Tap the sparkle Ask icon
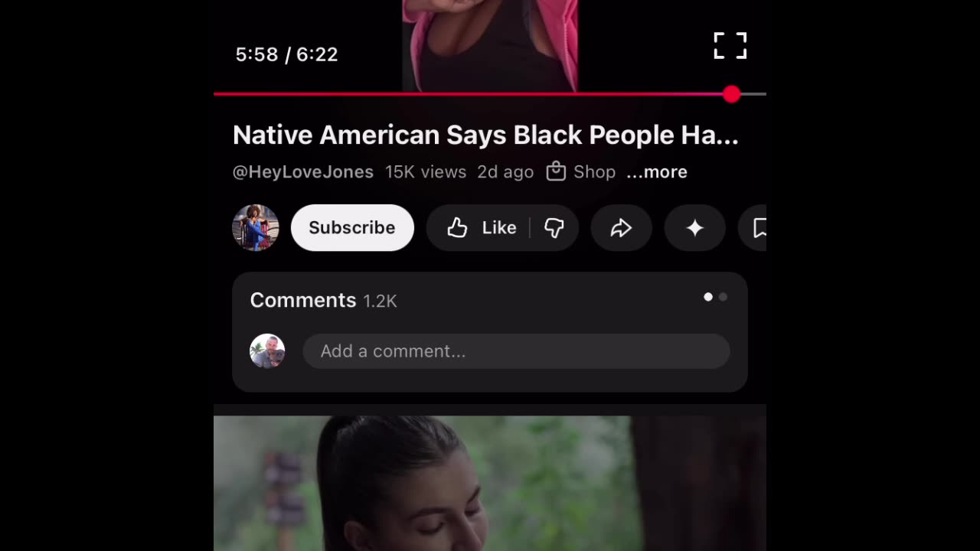The height and width of the screenshot is (551, 980). coord(694,227)
